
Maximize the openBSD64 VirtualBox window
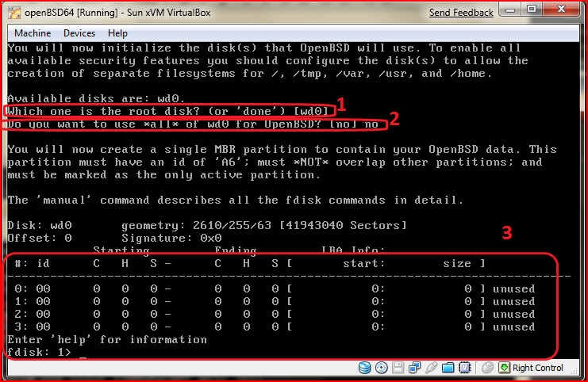pyautogui.click(x=532, y=10)
